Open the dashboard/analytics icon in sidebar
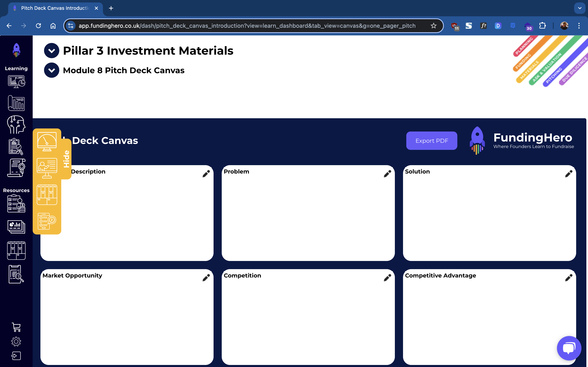The width and height of the screenshot is (588, 367). (x=16, y=81)
